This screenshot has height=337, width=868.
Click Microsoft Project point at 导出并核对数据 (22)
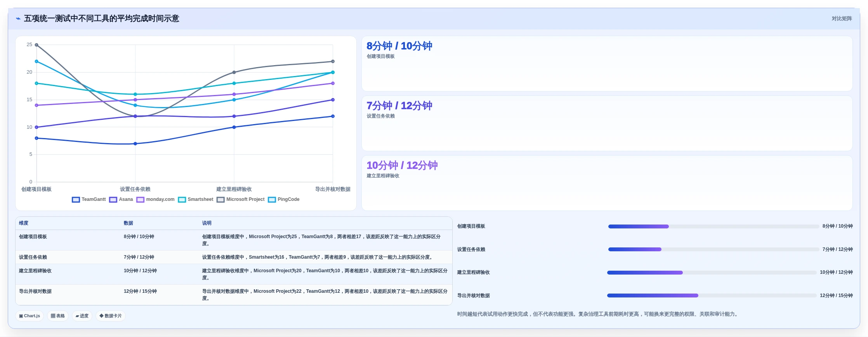pyautogui.click(x=333, y=61)
